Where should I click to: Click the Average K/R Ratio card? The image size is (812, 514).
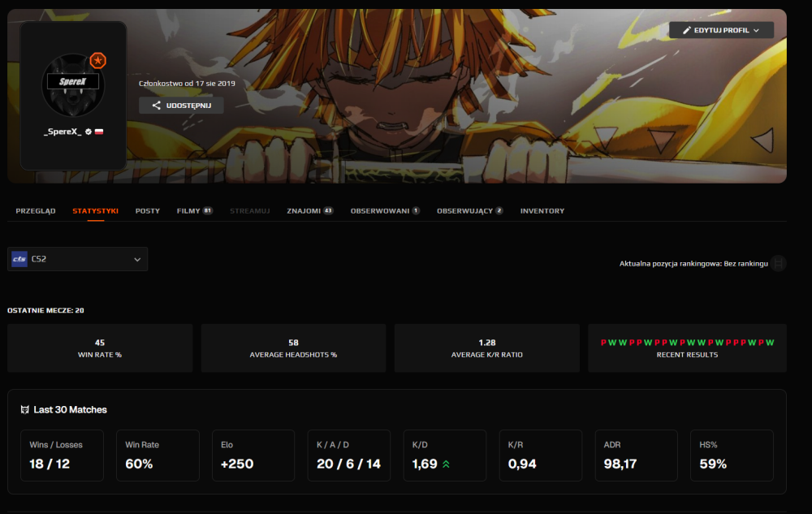(486, 348)
